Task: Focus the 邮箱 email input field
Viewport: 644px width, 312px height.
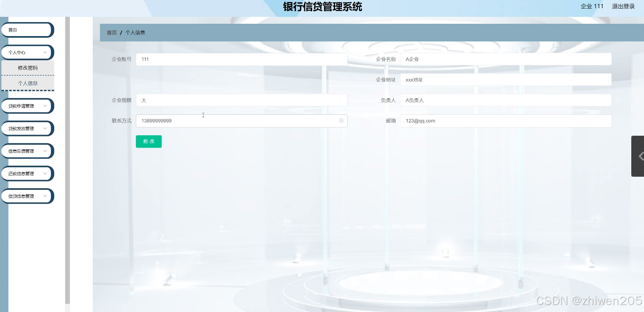Action: (506, 121)
